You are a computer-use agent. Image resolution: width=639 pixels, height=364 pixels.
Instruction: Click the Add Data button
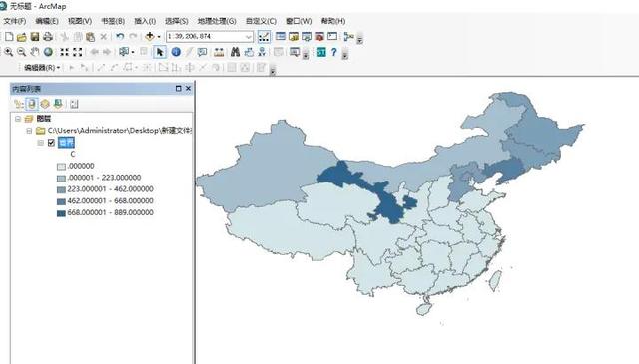[150, 37]
